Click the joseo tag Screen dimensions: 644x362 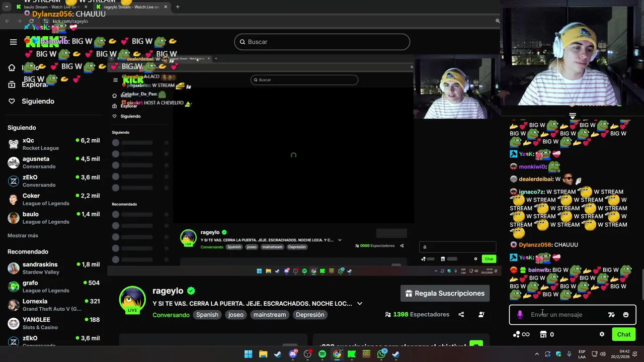236,315
